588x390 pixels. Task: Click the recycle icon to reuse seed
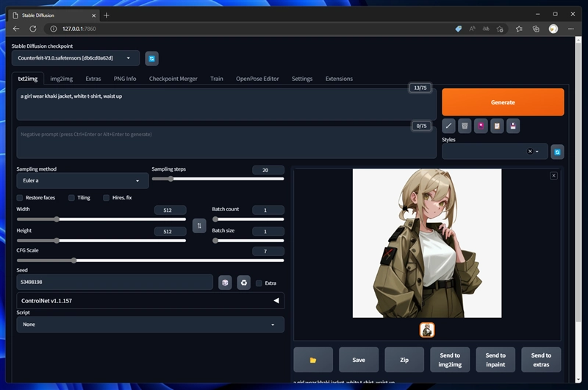(x=243, y=283)
